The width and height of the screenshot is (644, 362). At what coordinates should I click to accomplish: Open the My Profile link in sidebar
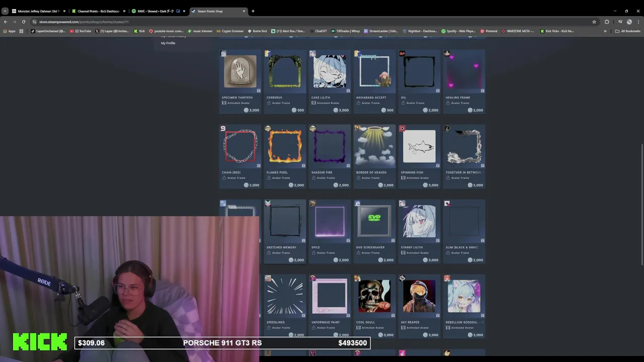click(168, 43)
